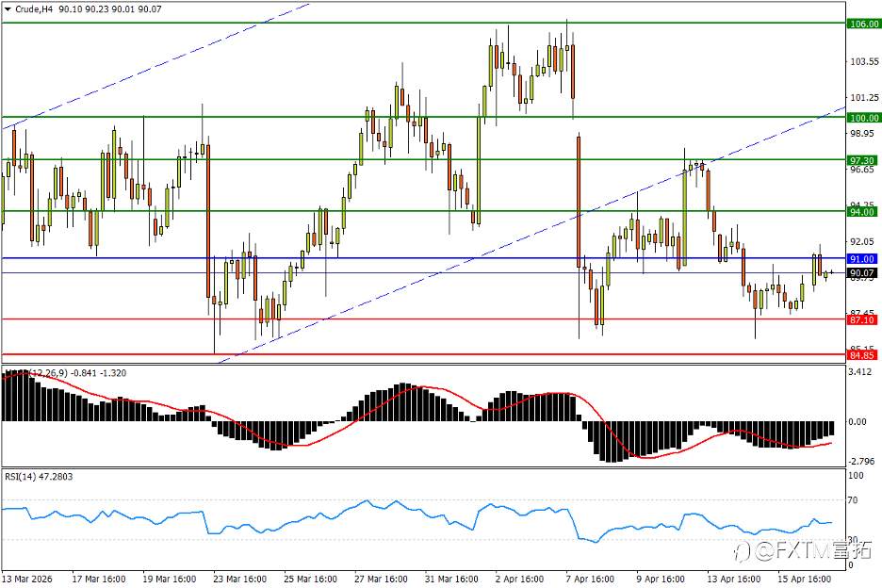Viewport: 882px width, 588px height.
Task: Select the red 84.85 price label
Action: pos(862,355)
